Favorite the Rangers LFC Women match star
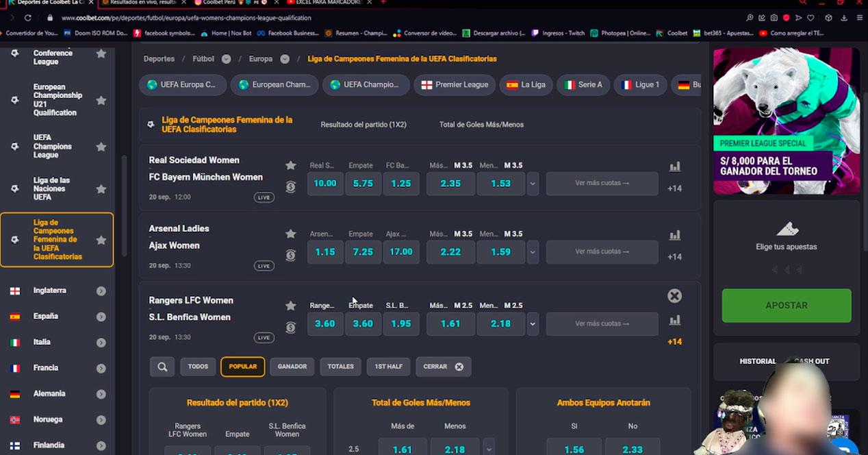Image resolution: width=868 pixels, height=455 pixels. click(x=290, y=306)
